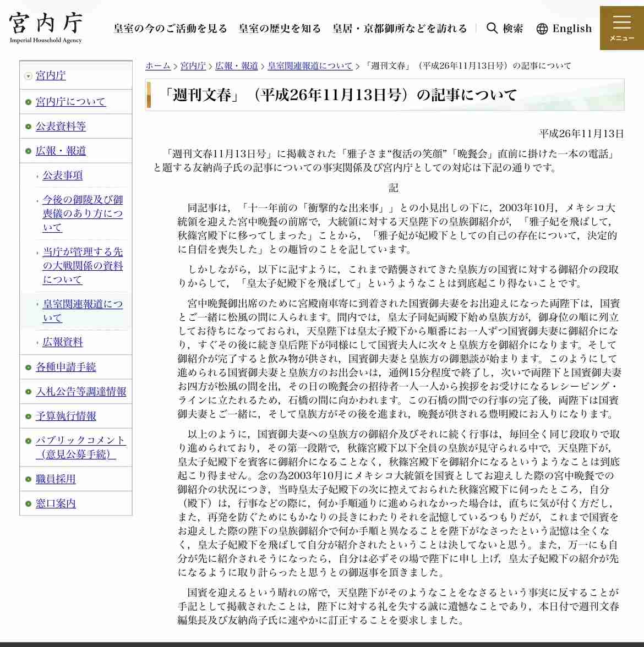Screen dimensions: 644x647
Task: Open 皇居・京都御所などを訪れる menu
Action: point(400,29)
